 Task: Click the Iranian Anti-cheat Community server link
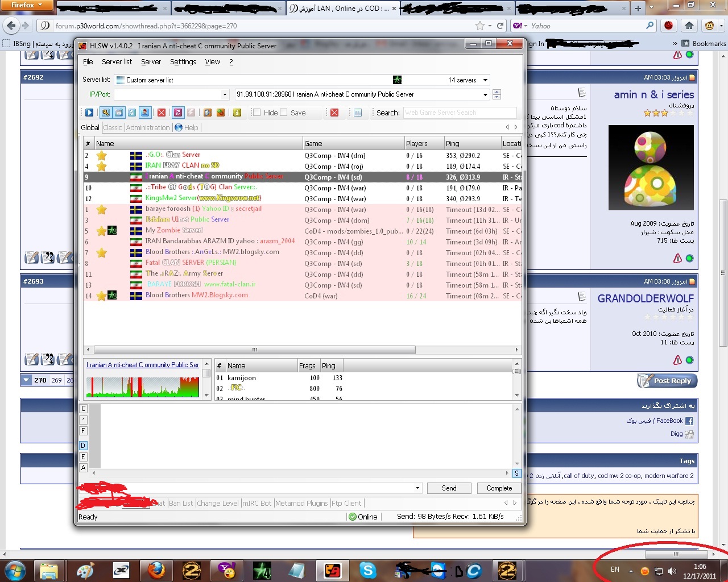point(143,365)
